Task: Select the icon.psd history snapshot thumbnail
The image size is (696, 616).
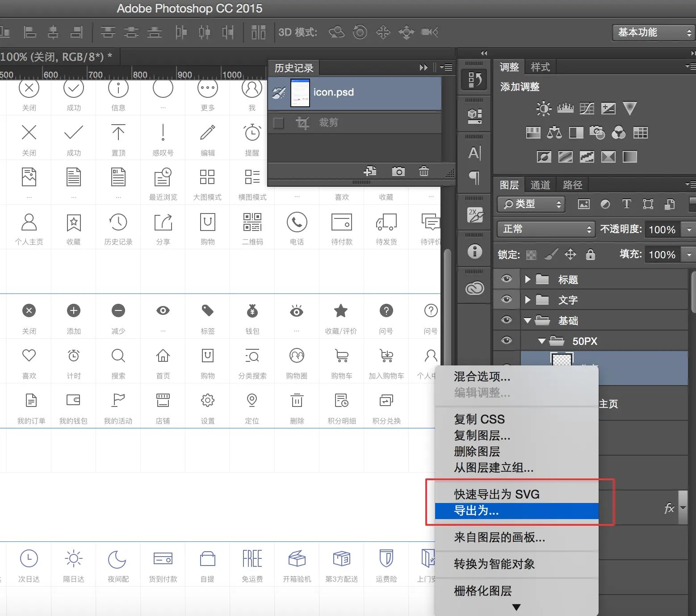Action: pyautogui.click(x=300, y=93)
